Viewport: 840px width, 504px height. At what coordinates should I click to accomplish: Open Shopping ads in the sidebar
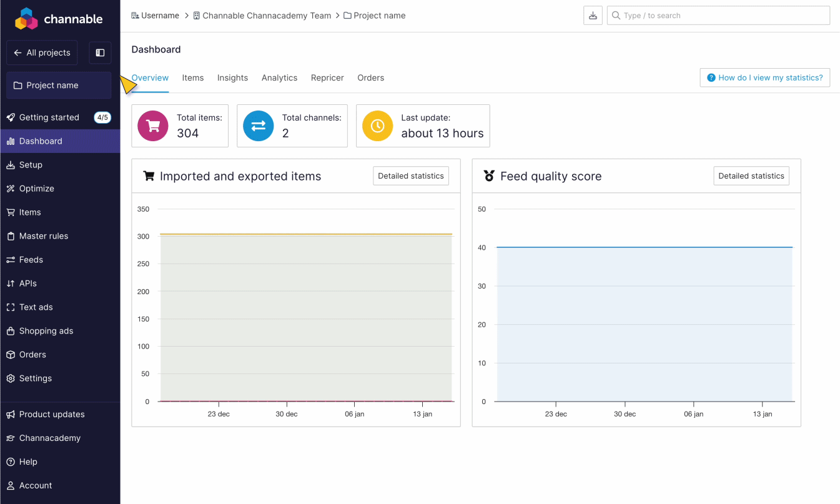[x=60, y=331]
